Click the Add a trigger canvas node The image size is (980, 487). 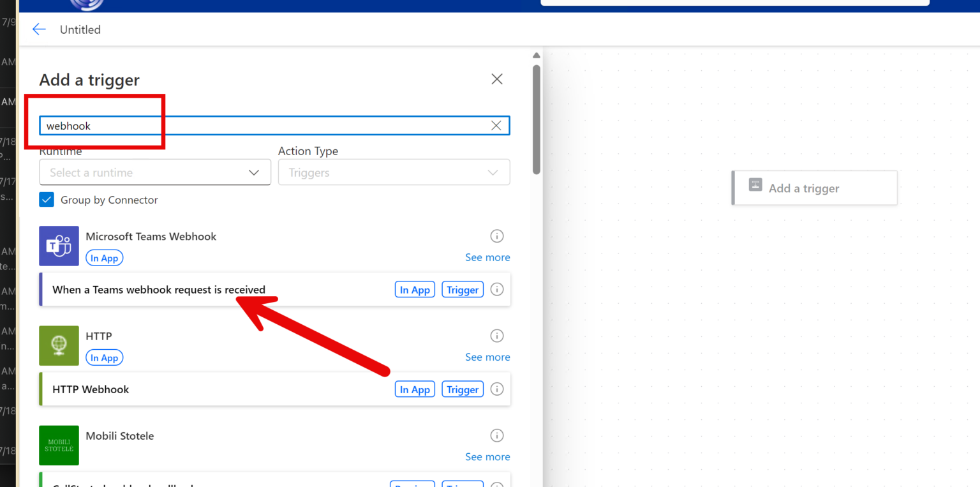tap(814, 188)
